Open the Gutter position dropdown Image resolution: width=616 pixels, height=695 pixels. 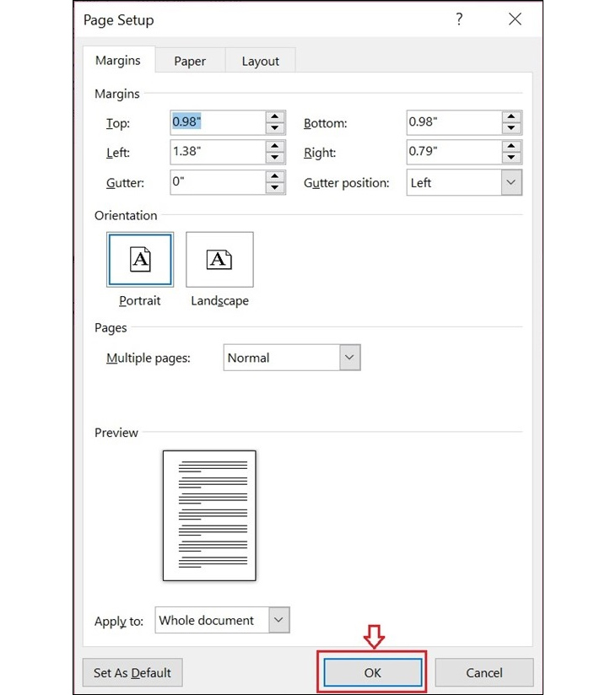click(511, 182)
